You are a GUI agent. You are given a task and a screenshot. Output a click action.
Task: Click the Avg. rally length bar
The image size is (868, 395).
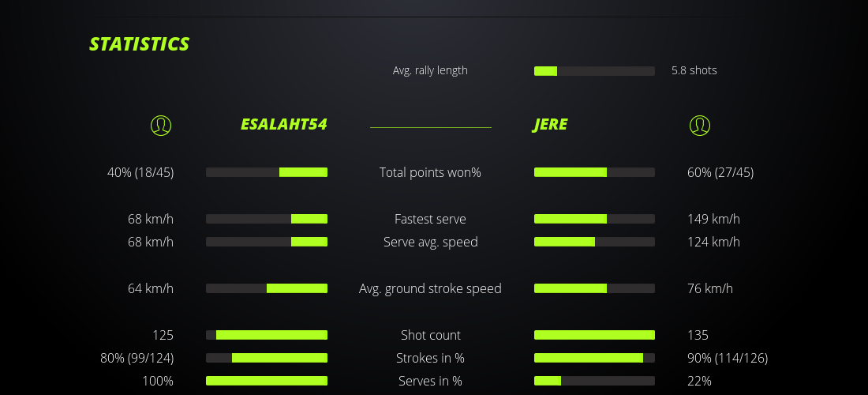pos(594,71)
